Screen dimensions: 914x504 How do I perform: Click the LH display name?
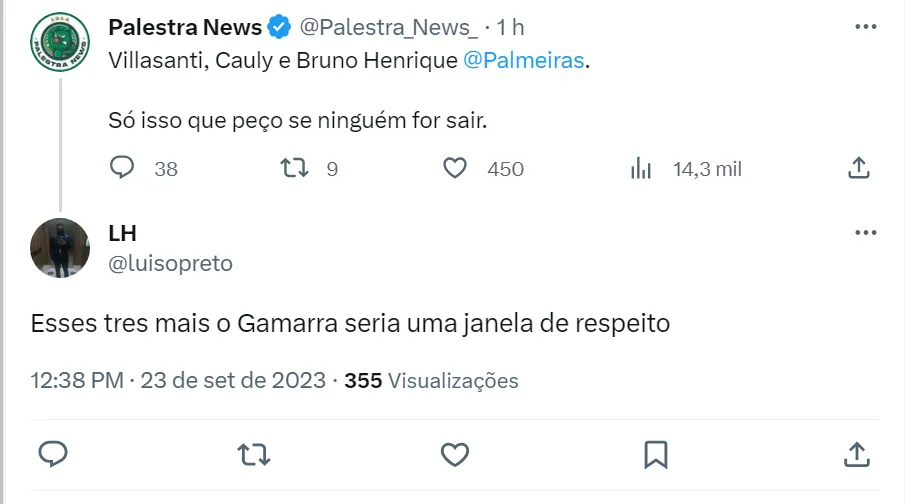pos(122,233)
